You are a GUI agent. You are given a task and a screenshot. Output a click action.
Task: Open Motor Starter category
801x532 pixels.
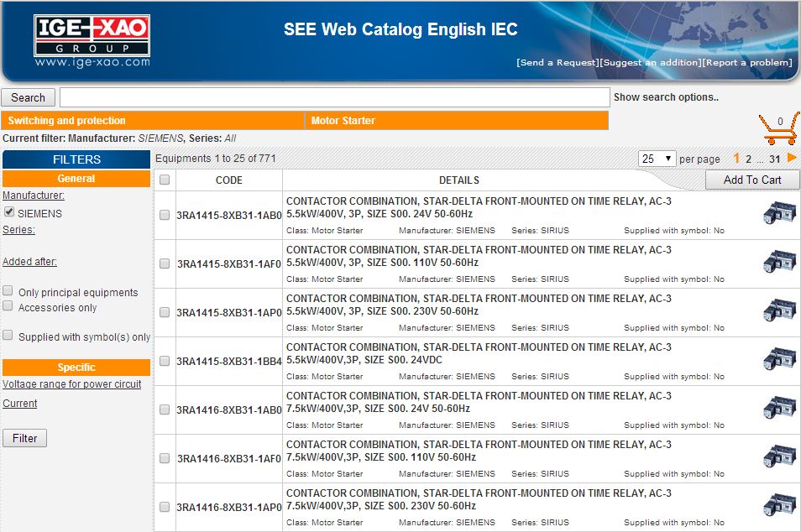point(457,121)
